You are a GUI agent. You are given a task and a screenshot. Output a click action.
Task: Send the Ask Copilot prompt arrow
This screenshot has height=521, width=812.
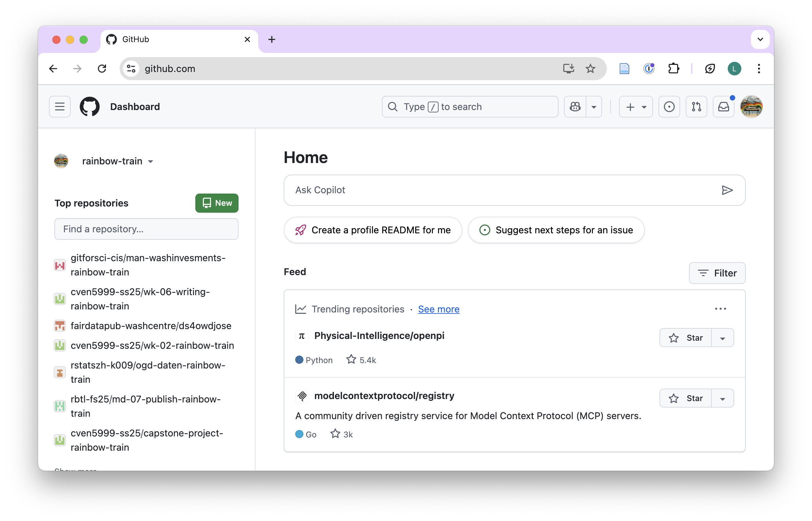click(727, 190)
